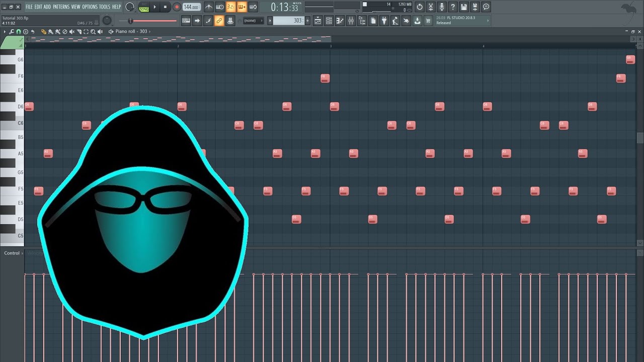The height and width of the screenshot is (362, 644).
Task: Open pattern selector arrow beside 303
Action: pyautogui.click(x=270, y=21)
